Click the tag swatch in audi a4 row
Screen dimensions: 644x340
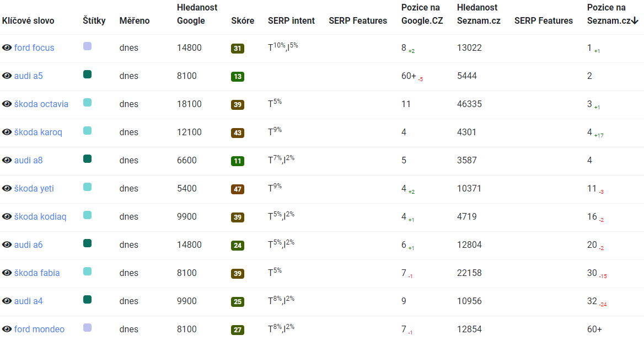click(x=88, y=300)
